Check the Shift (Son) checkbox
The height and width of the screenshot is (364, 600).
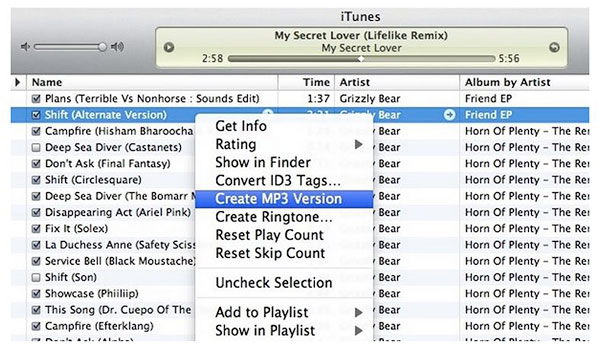[36, 277]
